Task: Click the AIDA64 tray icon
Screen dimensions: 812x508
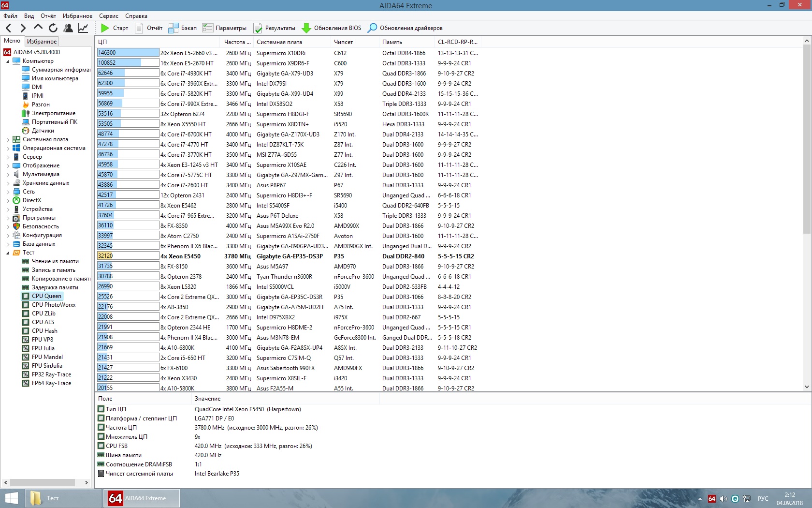Action: [x=712, y=499]
